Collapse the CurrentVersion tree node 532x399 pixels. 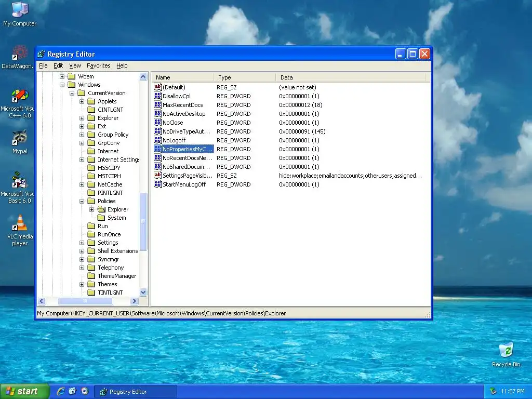(x=72, y=93)
